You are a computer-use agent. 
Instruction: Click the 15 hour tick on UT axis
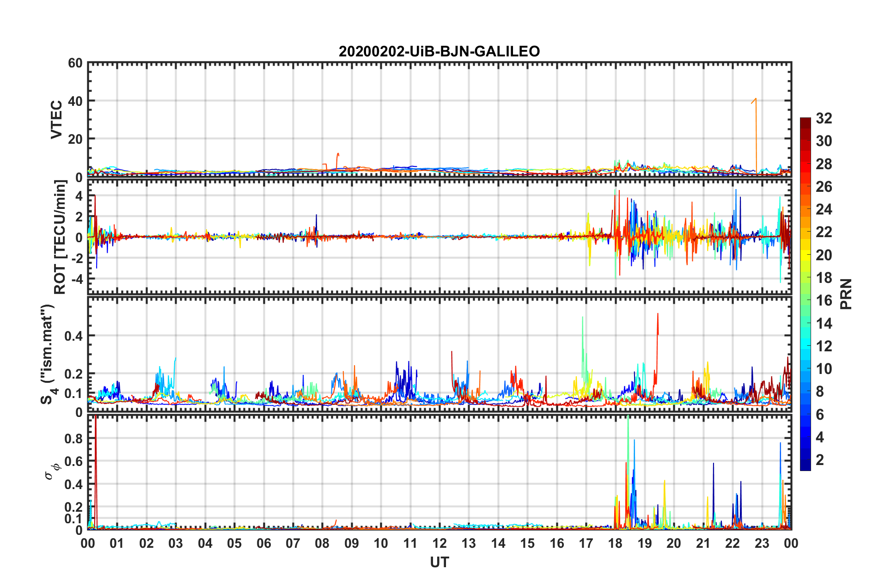527,544
